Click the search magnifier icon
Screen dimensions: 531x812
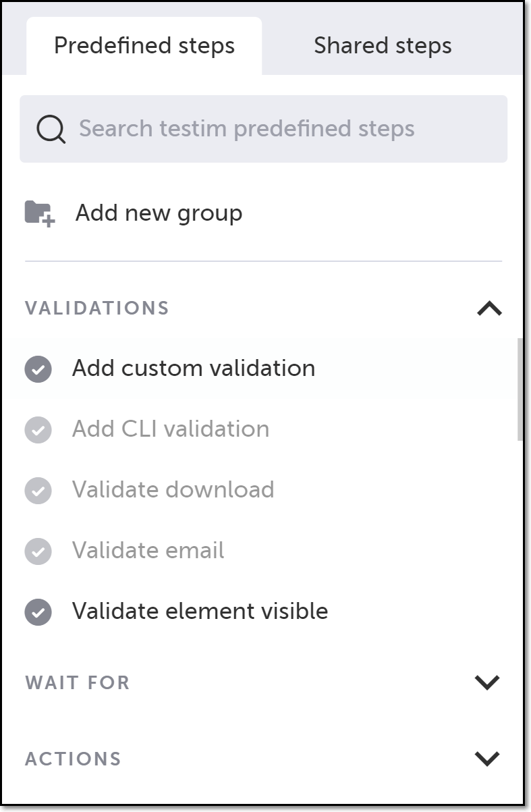tap(51, 129)
